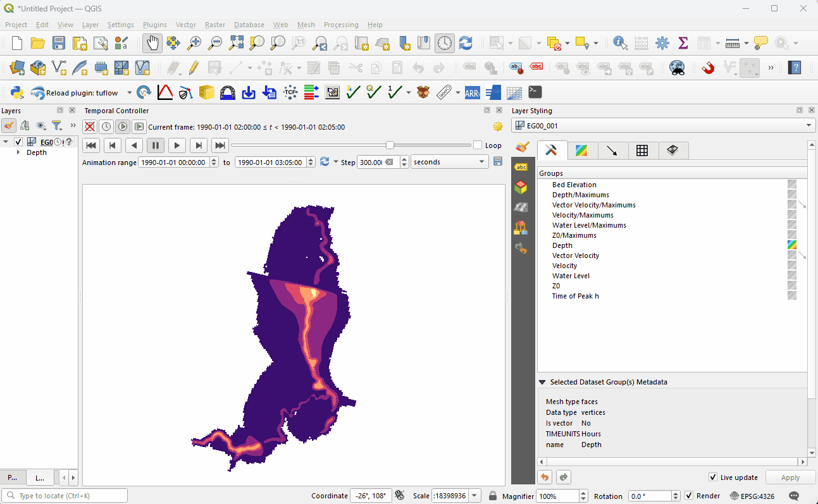Open the Mesh menu
818x504 pixels.
click(306, 25)
